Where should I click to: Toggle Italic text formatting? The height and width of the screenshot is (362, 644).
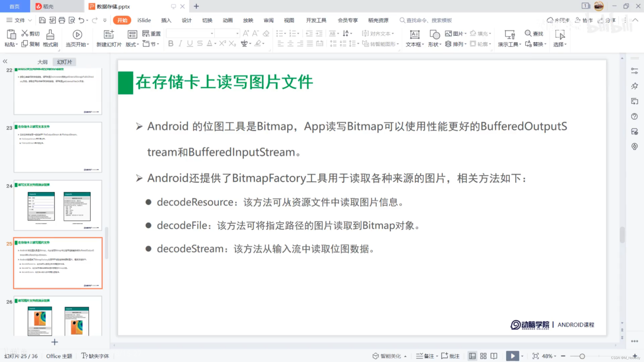coord(180,44)
